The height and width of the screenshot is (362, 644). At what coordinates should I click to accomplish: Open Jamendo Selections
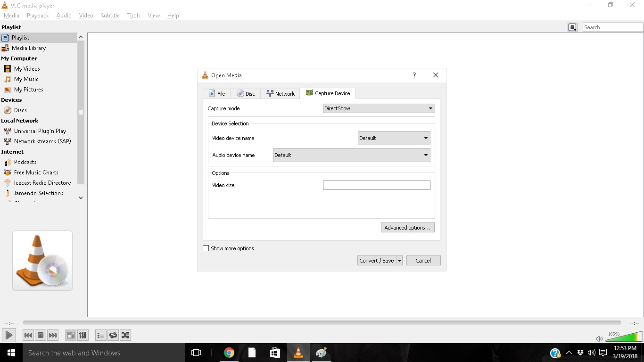click(38, 193)
